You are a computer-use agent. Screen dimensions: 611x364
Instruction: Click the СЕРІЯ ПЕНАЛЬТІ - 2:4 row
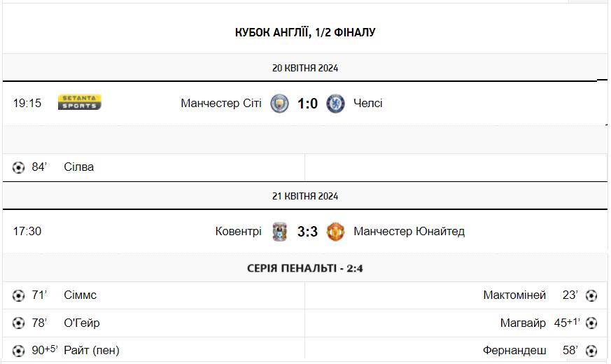(305, 268)
